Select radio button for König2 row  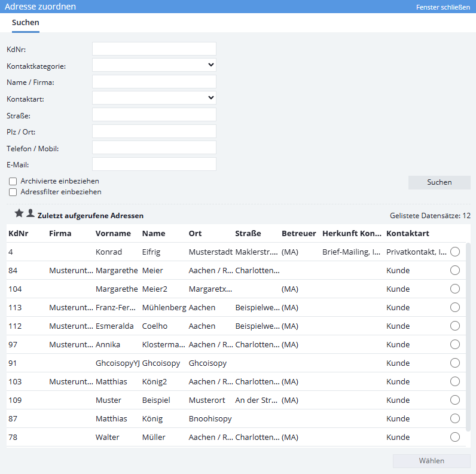coord(454,381)
